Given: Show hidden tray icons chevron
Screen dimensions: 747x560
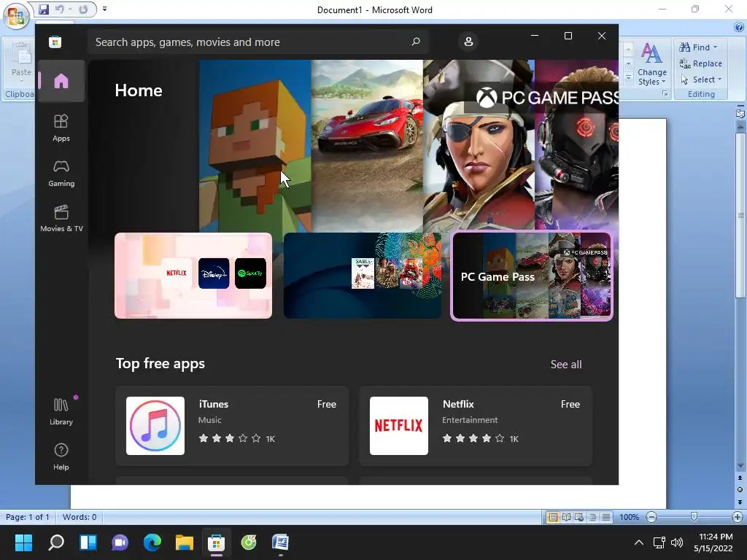Looking at the screenshot, I should [x=639, y=542].
